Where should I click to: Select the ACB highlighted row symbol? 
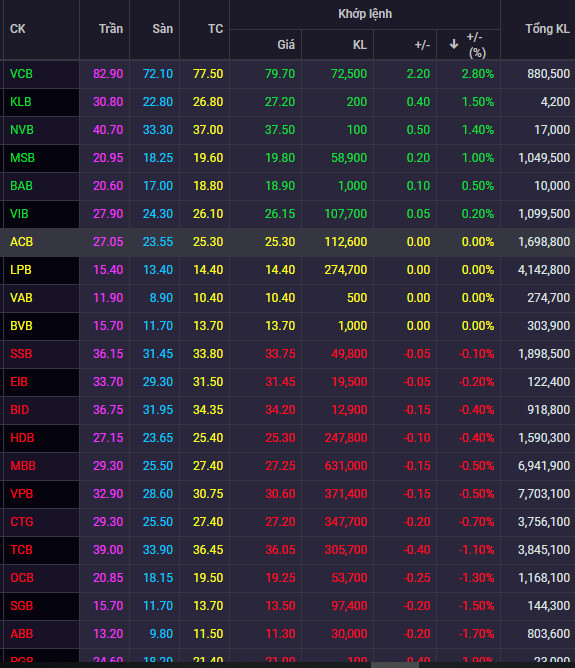(x=21, y=242)
